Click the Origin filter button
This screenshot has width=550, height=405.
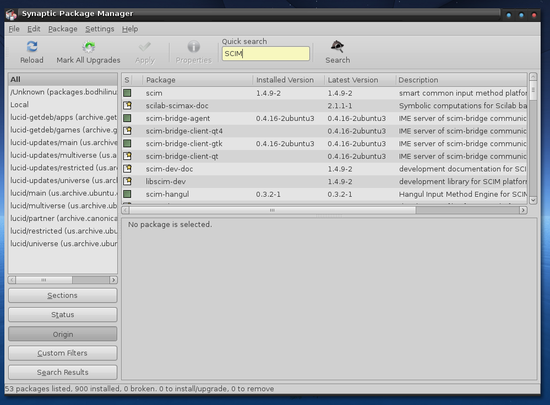pyautogui.click(x=63, y=334)
